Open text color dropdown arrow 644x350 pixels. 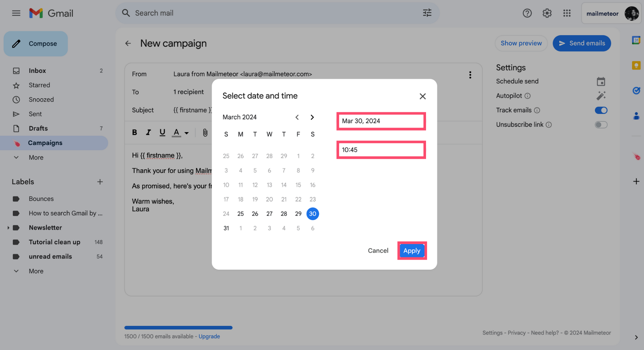(x=186, y=133)
